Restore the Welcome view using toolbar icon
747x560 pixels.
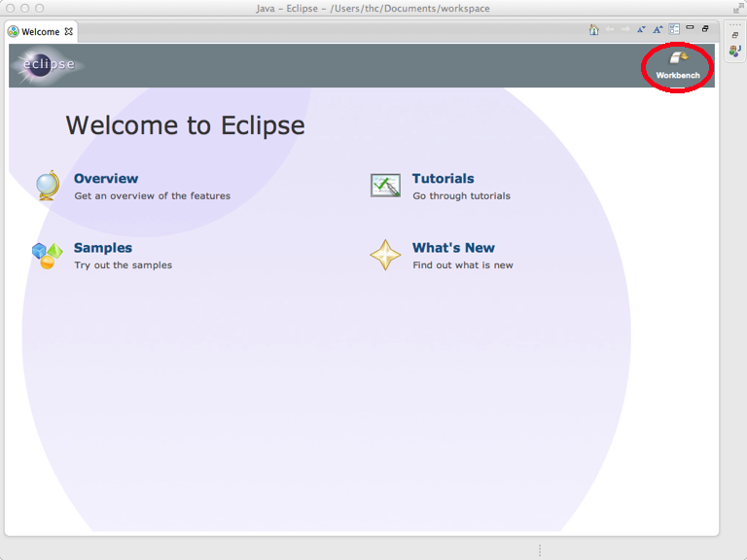tap(705, 28)
